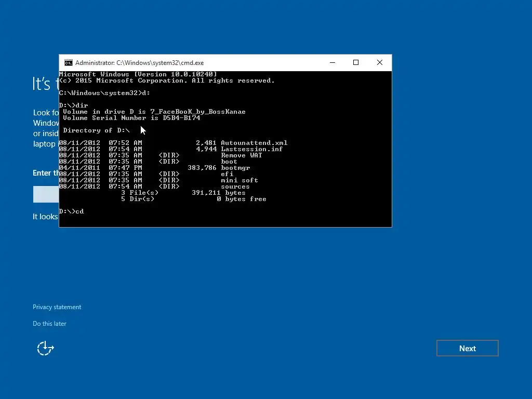This screenshot has width=532, height=399.
Task: Open the Ease of Access icon
Action: (x=46, y=348)
